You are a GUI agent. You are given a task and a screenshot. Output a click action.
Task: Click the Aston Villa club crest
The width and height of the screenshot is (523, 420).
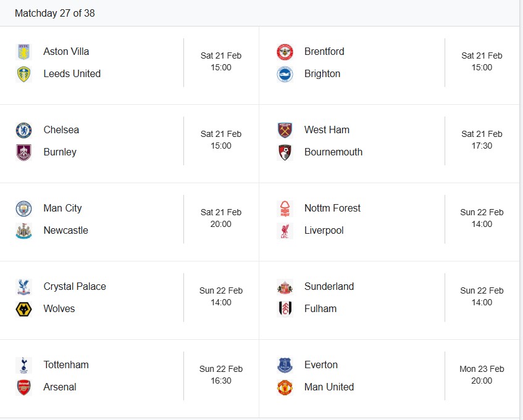click(x=23, y=52)
